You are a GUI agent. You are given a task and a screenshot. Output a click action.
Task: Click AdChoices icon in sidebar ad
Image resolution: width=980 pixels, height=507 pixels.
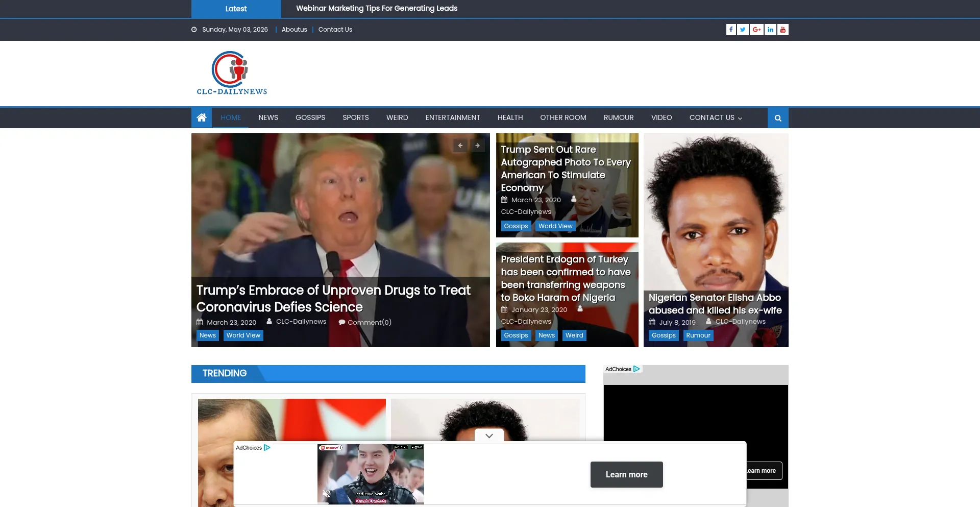(x=636, y=369)
